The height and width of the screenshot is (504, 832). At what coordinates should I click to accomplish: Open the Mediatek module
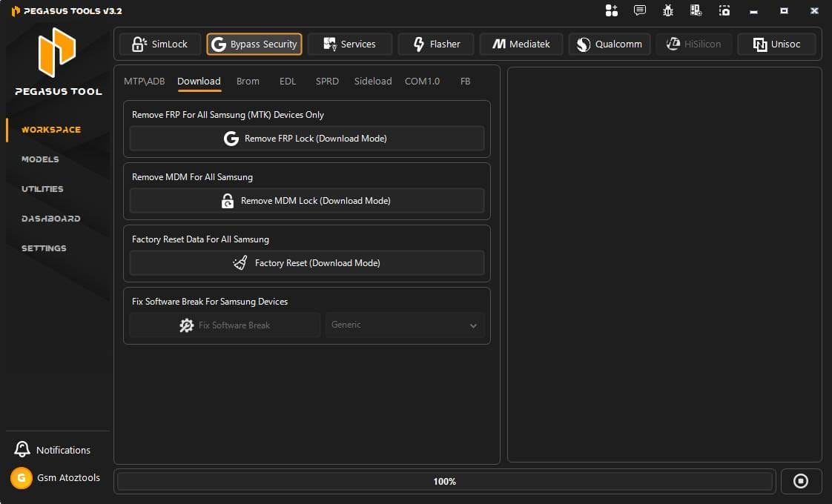(x=521, y=44)
